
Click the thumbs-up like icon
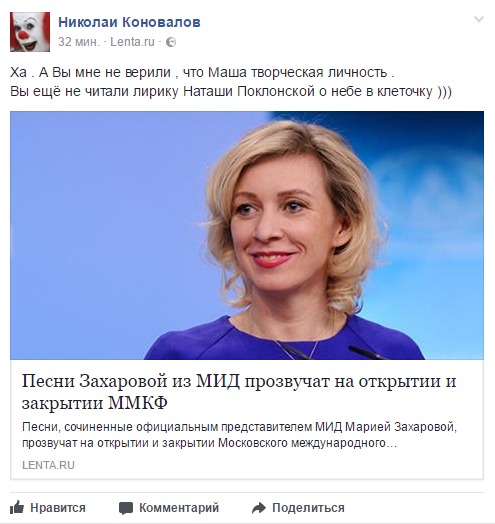(x=17, y=508)
